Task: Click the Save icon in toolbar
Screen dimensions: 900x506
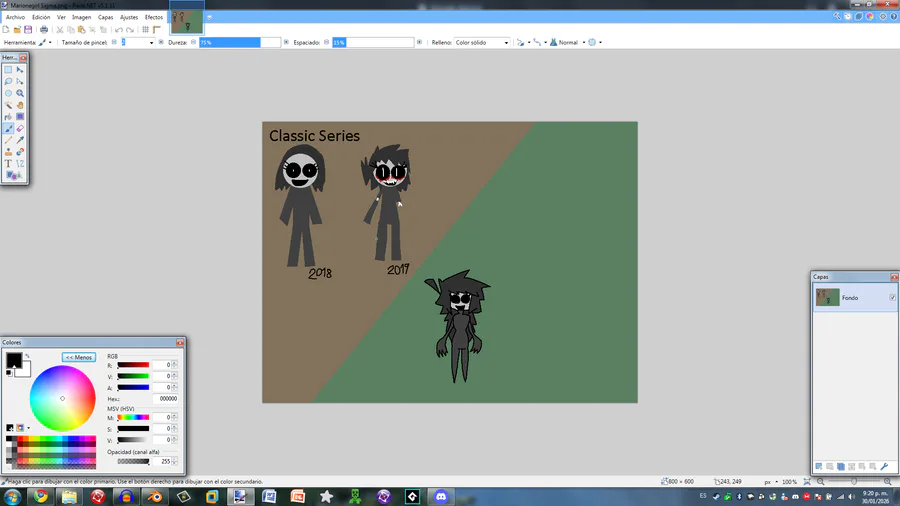Action: point(28,30)
